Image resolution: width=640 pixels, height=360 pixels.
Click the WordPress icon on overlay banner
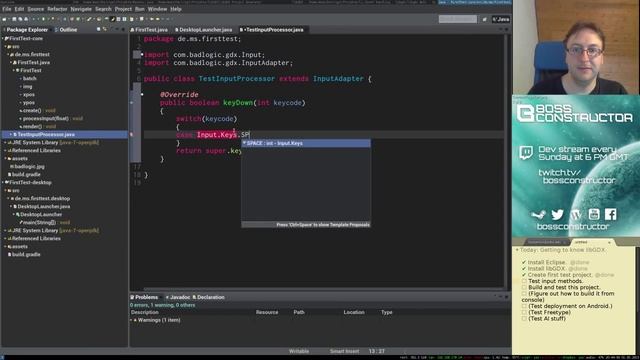coord(576,214)
